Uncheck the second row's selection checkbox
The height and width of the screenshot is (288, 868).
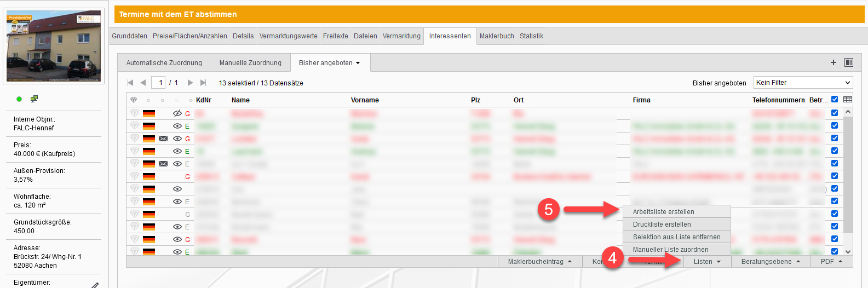tap(835, 125)
